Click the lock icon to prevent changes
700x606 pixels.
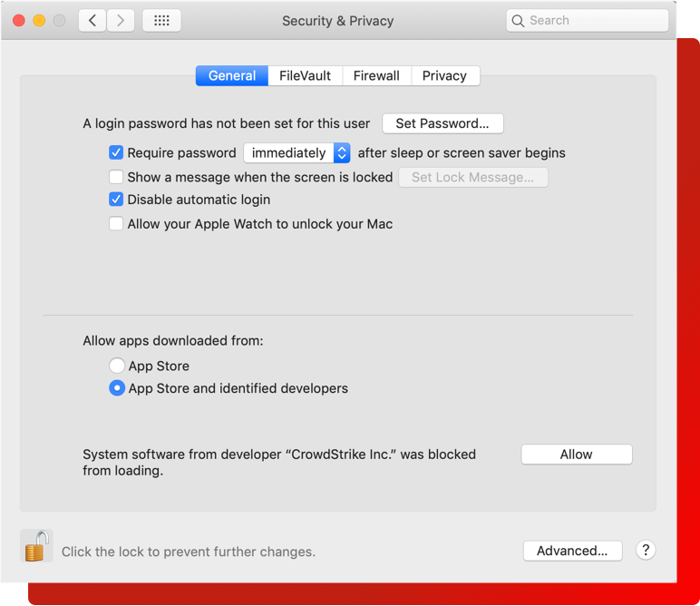pyautogui.click(x=36, y=546)
